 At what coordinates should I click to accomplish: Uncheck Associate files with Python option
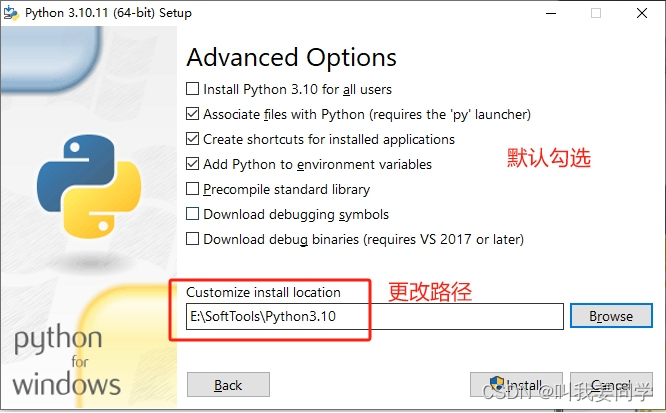tap(192, 114)
